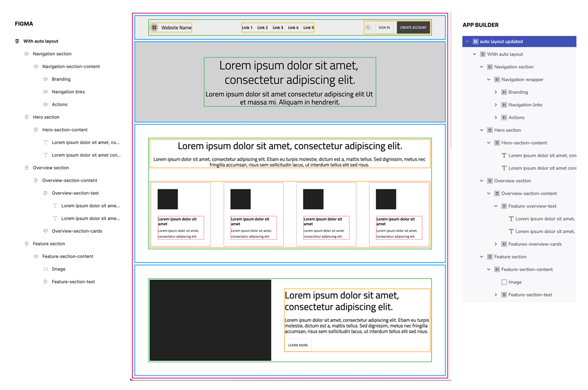Screen dimensions: 588x390
Task: Expand the Feature-section-text node in App Builder
Action: [496, 295]
